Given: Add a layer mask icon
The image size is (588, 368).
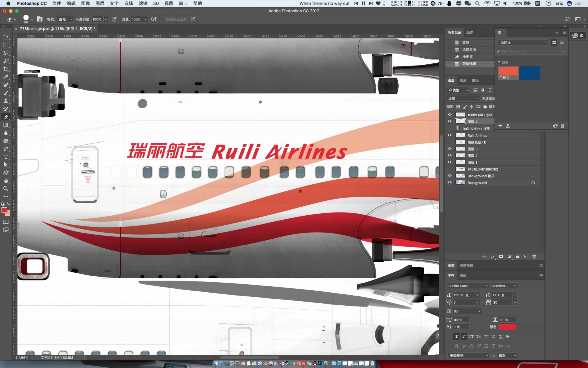Looking at the screenshot, I should tap(501, 256).
